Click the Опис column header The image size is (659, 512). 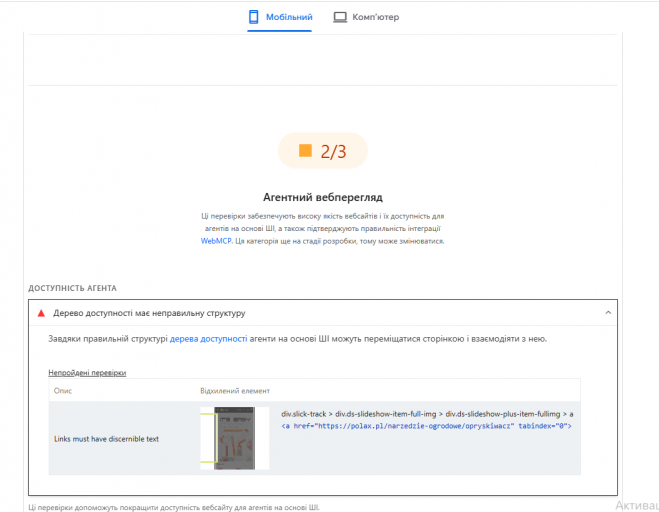click(x=63, y=391)
